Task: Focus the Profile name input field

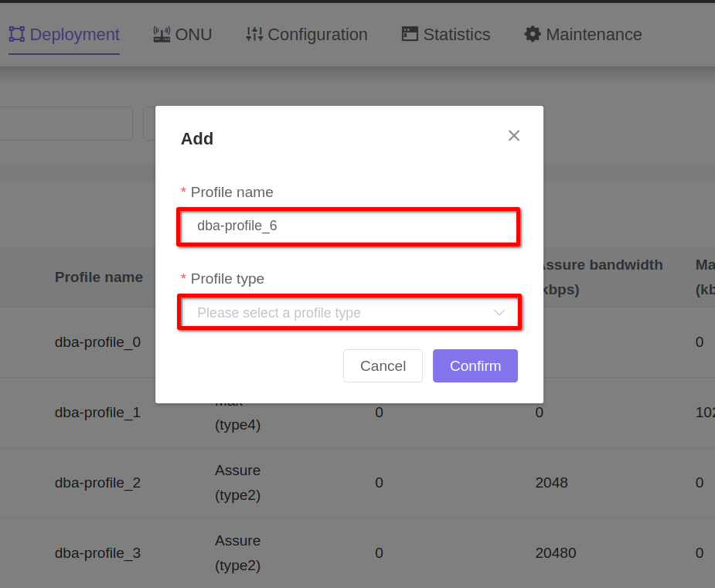Action: [348, 226]
